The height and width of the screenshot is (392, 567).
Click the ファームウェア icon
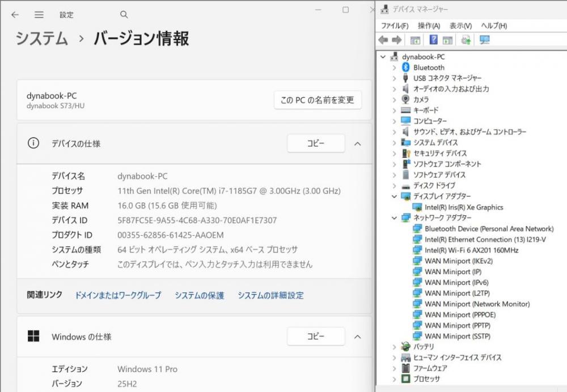[406, 368]
